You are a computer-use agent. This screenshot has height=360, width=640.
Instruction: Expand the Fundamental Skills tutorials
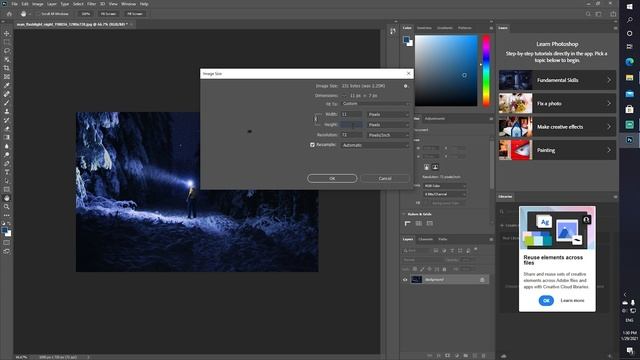pos(557,80)
